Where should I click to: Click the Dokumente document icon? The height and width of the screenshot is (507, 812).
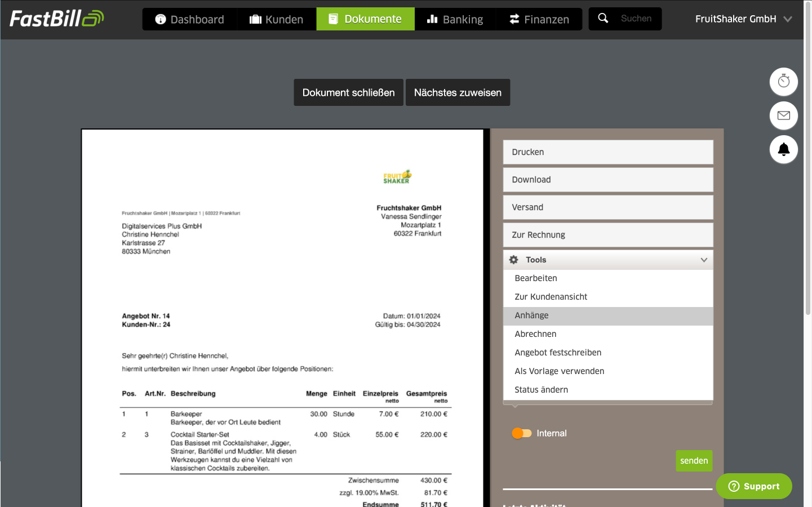click(x=334, y=19)
